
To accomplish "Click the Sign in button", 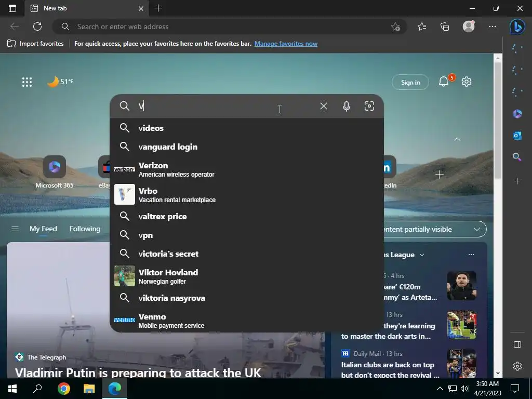I will 410,82.
